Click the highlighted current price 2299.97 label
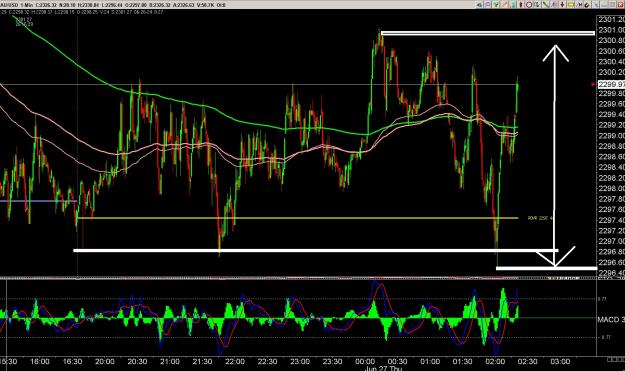Image resolution: width=625 pixels, height=371 pixels. (611, 84)
